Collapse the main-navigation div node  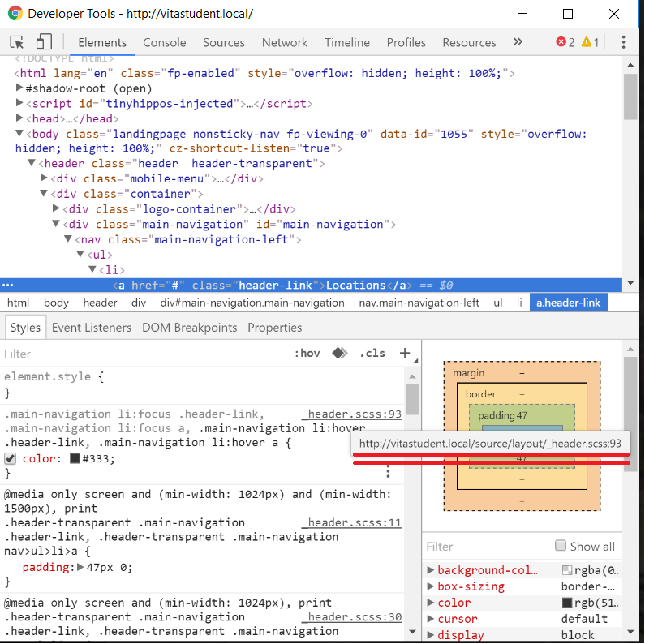tap(56, 224)
